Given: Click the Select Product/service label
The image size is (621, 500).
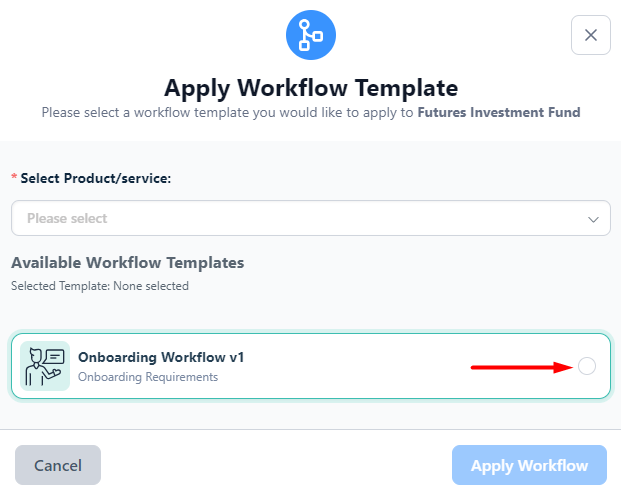Looking at the screenshot, I should click(95, 178).
